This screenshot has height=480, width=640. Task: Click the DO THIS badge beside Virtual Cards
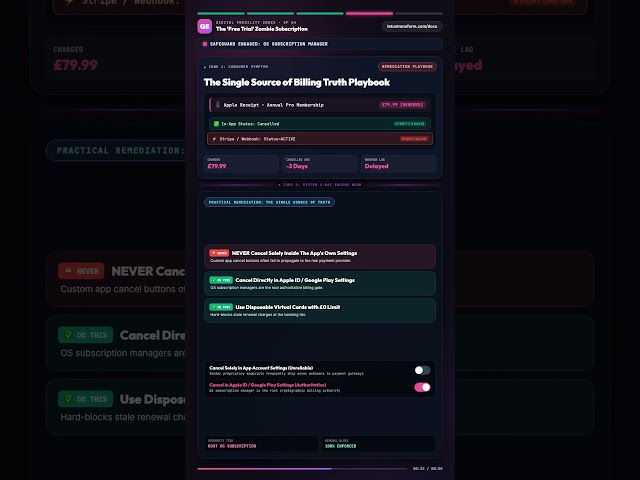221,307
